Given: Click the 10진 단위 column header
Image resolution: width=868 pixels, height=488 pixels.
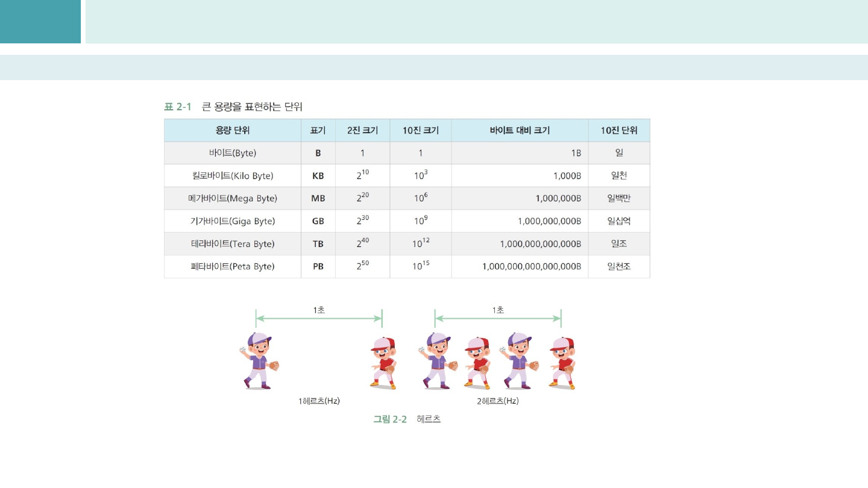Looking at the screenshot, I should (x=618, y=130).
